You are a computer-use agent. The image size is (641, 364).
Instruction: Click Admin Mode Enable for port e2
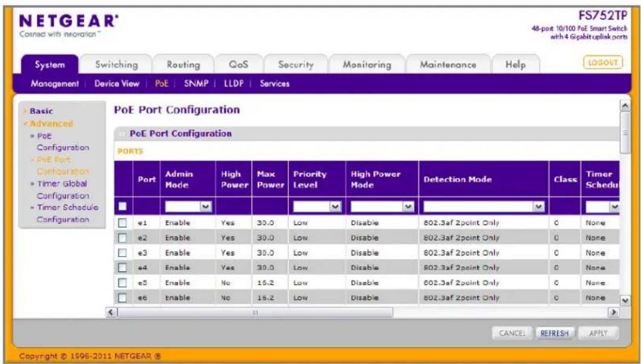point(177,237)
